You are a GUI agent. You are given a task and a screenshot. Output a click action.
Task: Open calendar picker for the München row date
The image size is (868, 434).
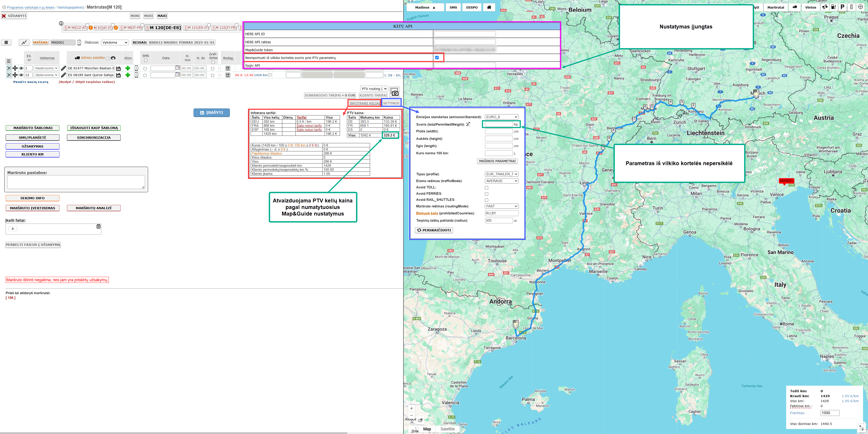(178, 68)
